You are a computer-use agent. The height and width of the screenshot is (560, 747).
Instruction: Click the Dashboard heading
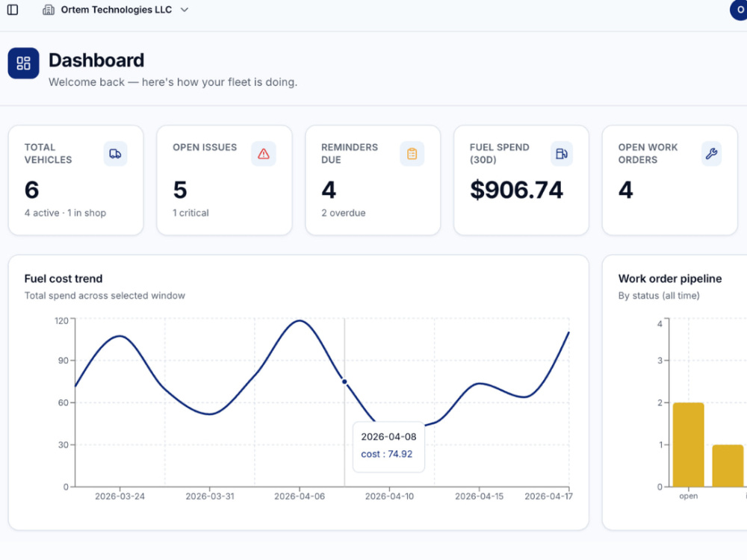tap(96, 60)
